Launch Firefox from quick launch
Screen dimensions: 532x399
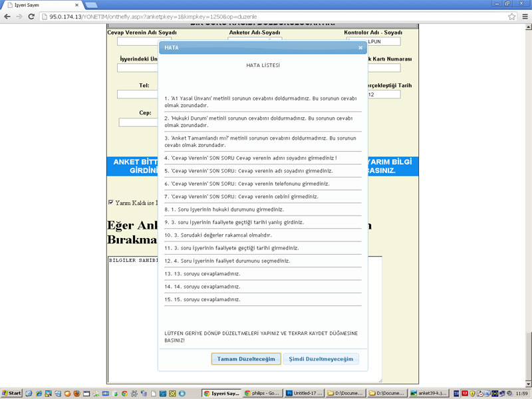coord(77,394)
